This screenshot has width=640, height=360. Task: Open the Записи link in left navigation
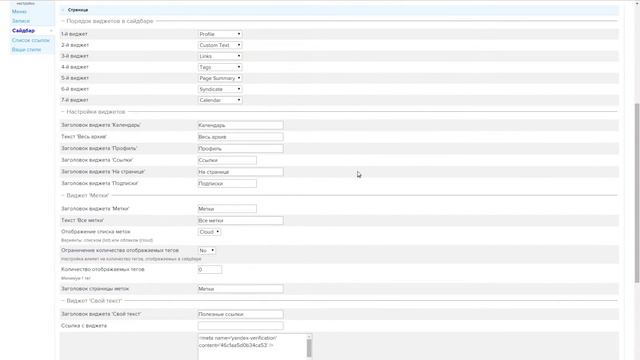21,21
